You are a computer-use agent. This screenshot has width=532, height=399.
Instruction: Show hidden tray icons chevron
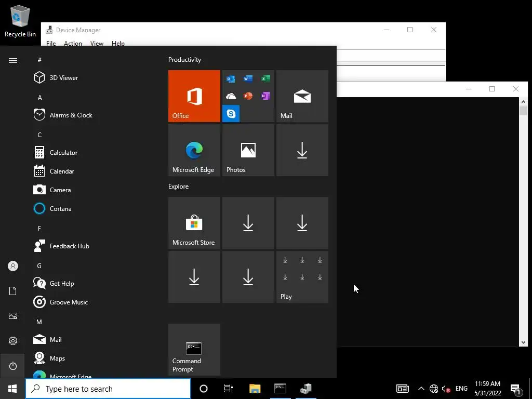click(x=421, y=389)
